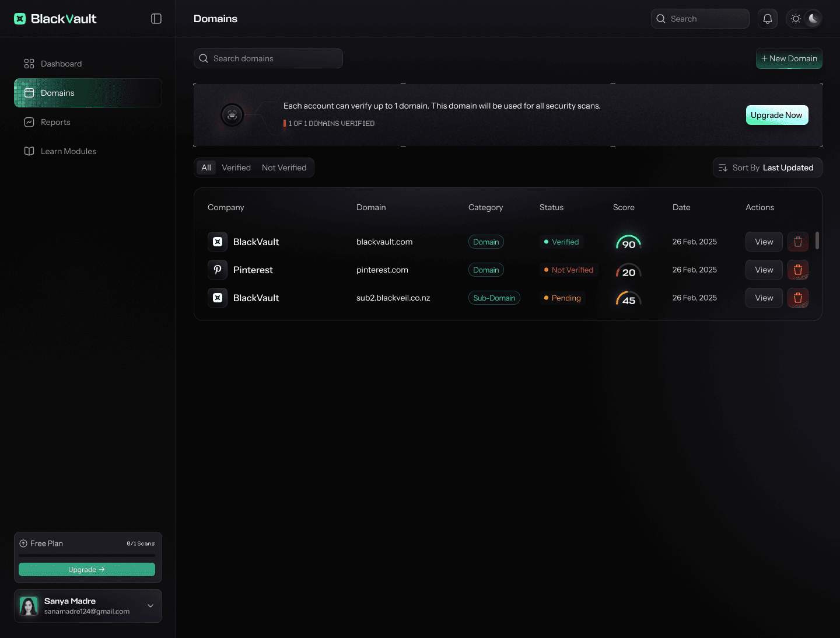Select the All filter tab
Viewport: 840px width, 638px height.
[206, 168]
